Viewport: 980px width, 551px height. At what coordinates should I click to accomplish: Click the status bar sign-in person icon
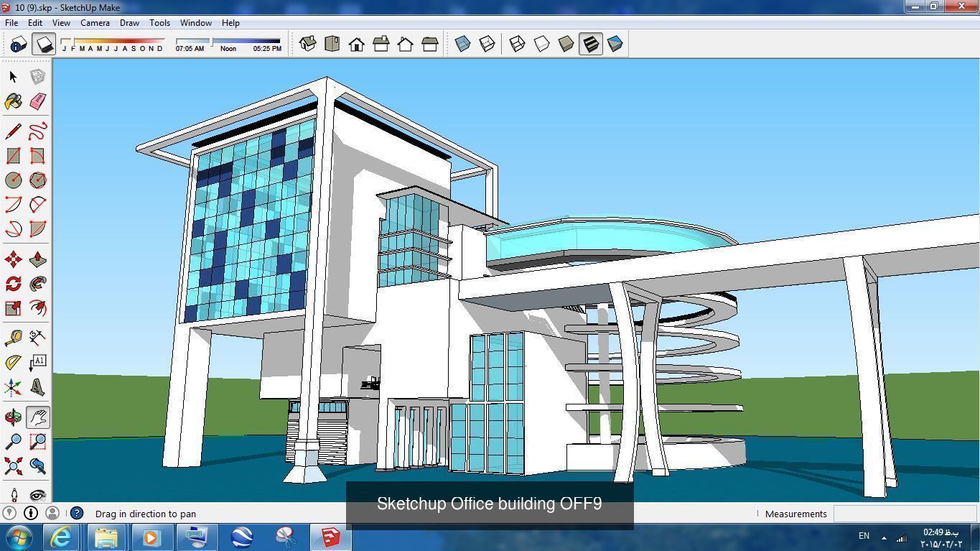point(52,513)
